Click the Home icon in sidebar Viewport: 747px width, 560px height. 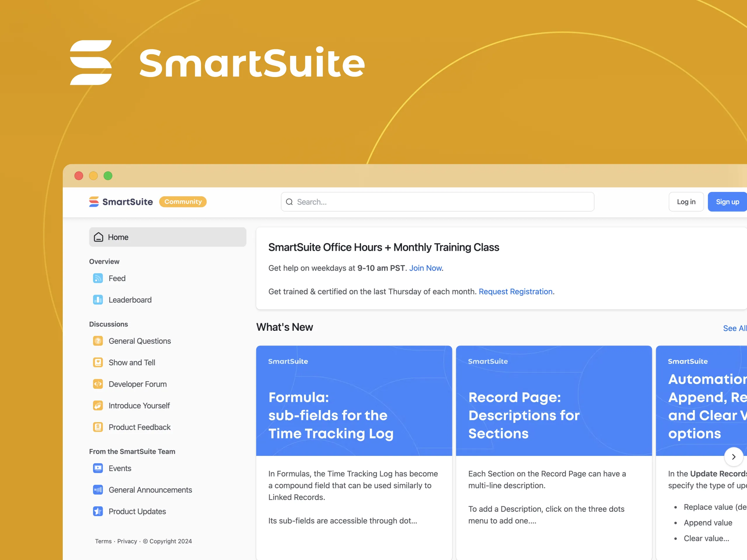coord(98,237)
